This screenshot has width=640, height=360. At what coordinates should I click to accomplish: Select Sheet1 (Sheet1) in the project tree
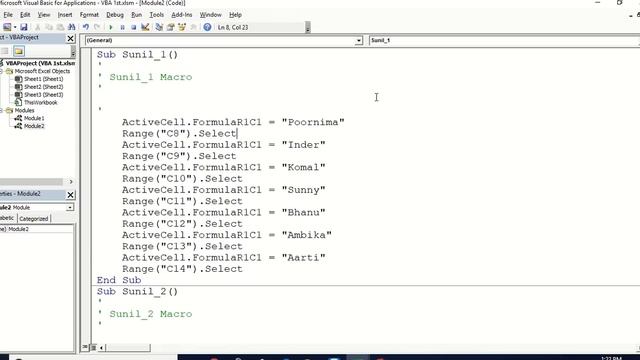[x=44, y=79]
